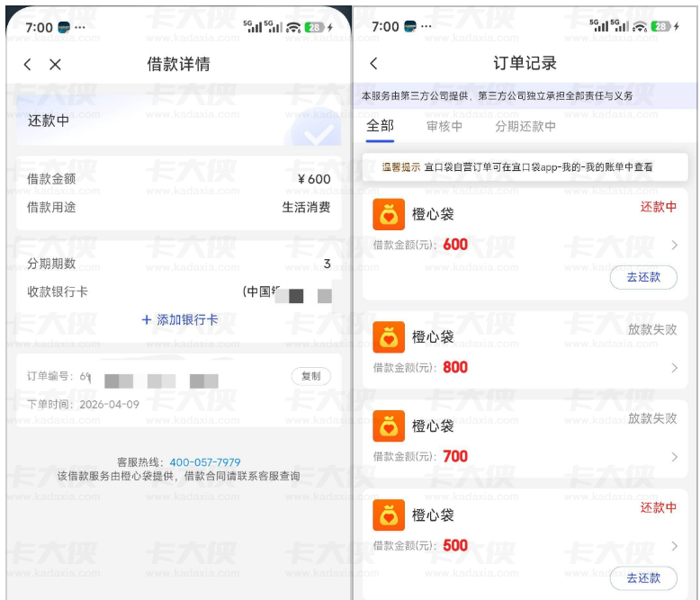Screen dimensions: 700x600
Task: Tap the third-party service disclaimer banner
Action: click(525, 95)
